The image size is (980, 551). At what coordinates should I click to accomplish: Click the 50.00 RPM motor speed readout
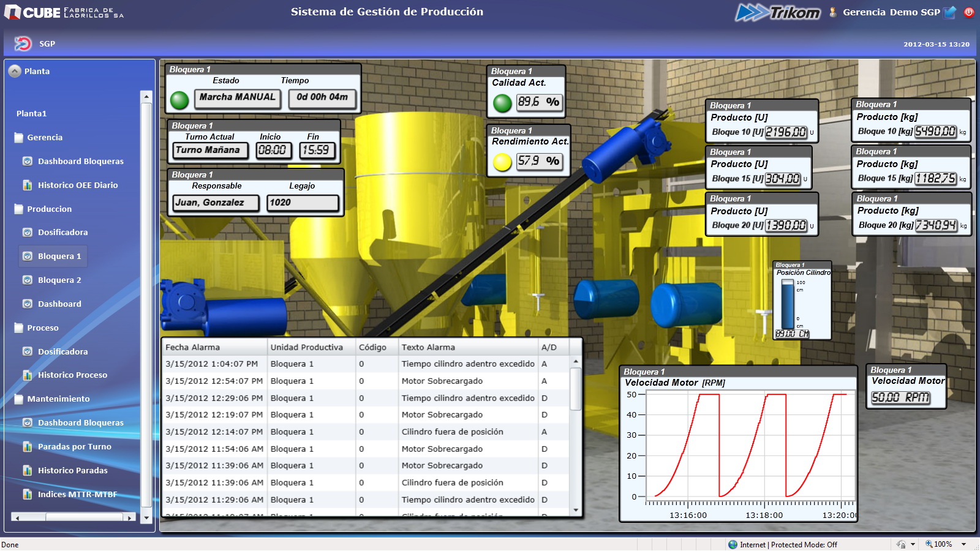click(x=900, y=398)
